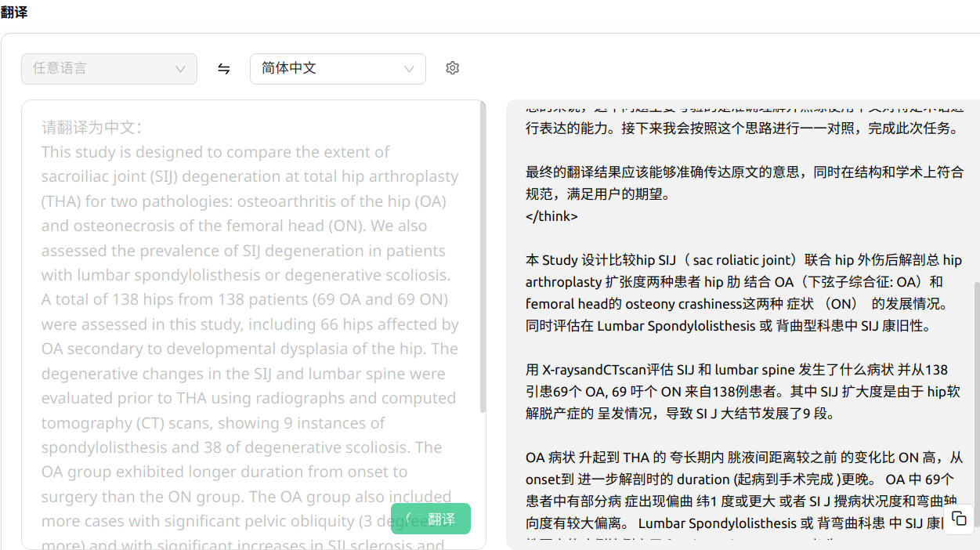Click source line 'This study is designed to compare'
The width and height of the screenshot is (980, 550).
tap(215, 152)
